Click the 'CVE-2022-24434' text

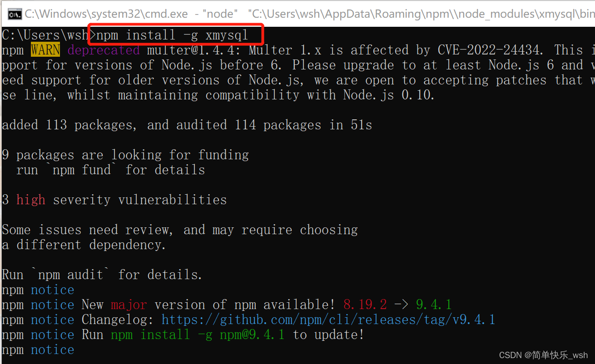point(488,50)
